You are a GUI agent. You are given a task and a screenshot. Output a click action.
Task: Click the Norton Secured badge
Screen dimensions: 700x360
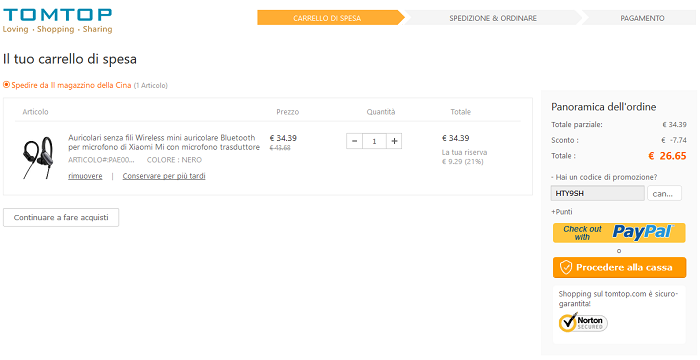[x=583, y=323]
